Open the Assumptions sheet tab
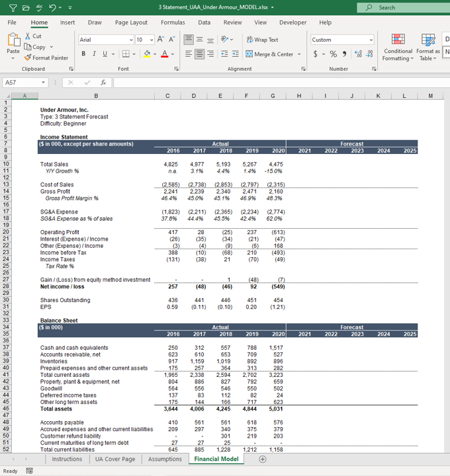Image resolution: width=450 pixels, height=476 pixels. tap(165, 459)
